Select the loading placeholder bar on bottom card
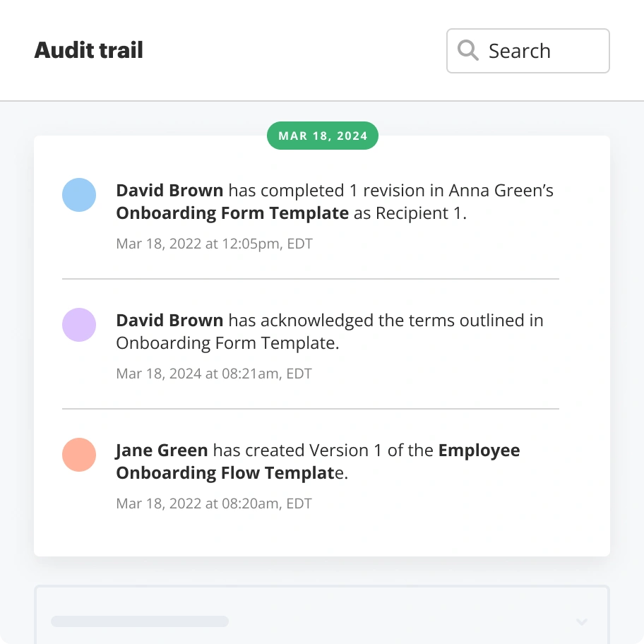This screenshot has width=644, height=644. pyautogui.click(x=139, y=621)
